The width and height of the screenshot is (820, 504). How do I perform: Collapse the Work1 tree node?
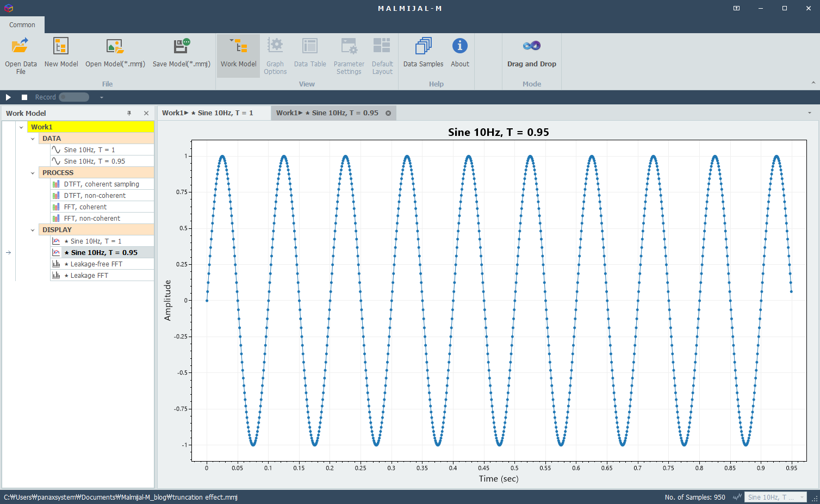pyautogui.click(x=21, y=127)
